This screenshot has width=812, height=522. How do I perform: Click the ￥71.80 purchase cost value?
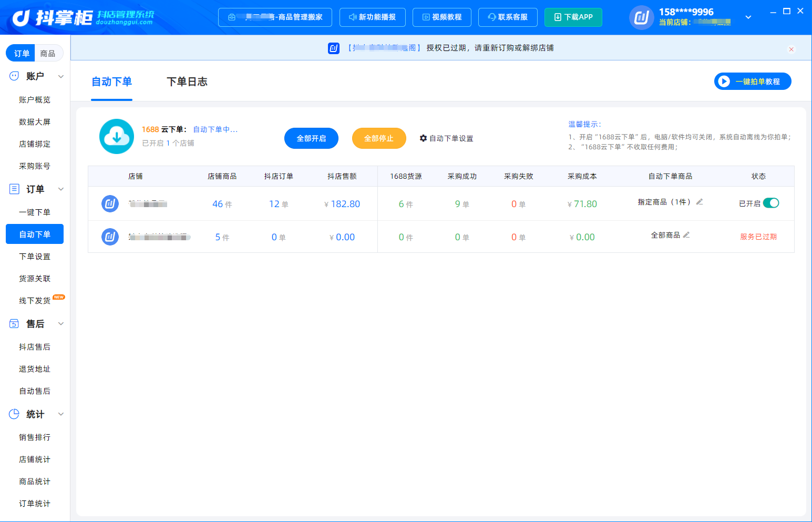[x=582, y=204]
